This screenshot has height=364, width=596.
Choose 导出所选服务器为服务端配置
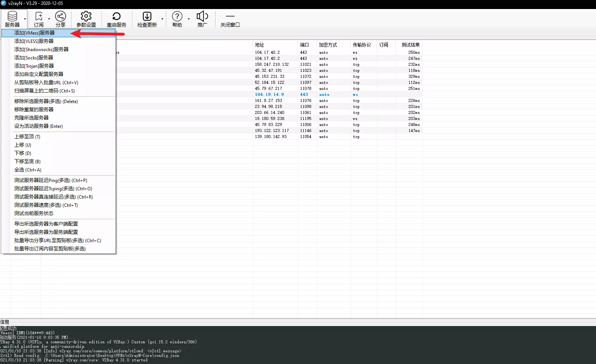click(x=58, y=232)
